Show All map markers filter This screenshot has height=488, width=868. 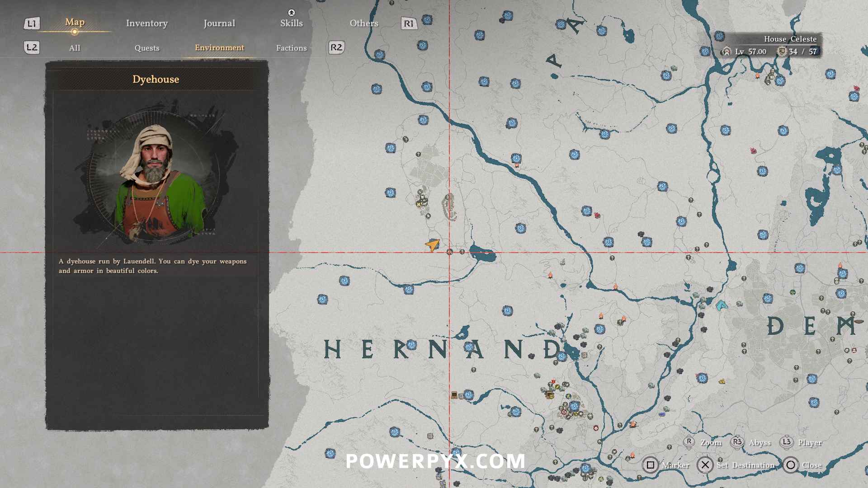(x=75, y=48)
